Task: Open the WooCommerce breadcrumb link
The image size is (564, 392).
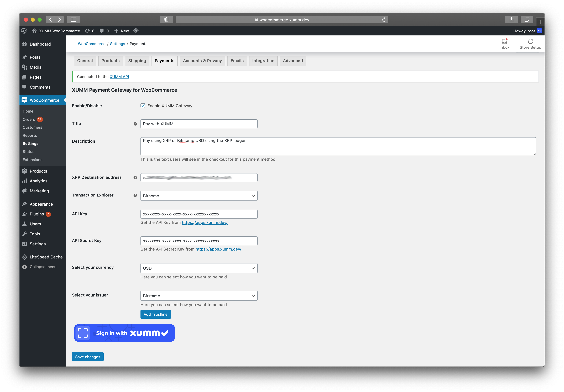Action: click(91, 44)
